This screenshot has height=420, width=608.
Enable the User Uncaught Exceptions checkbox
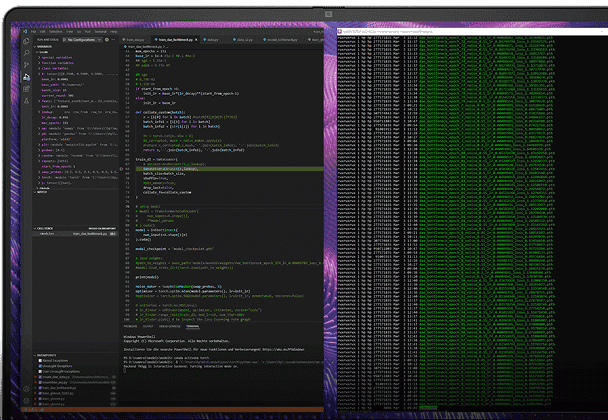[40, 371]
